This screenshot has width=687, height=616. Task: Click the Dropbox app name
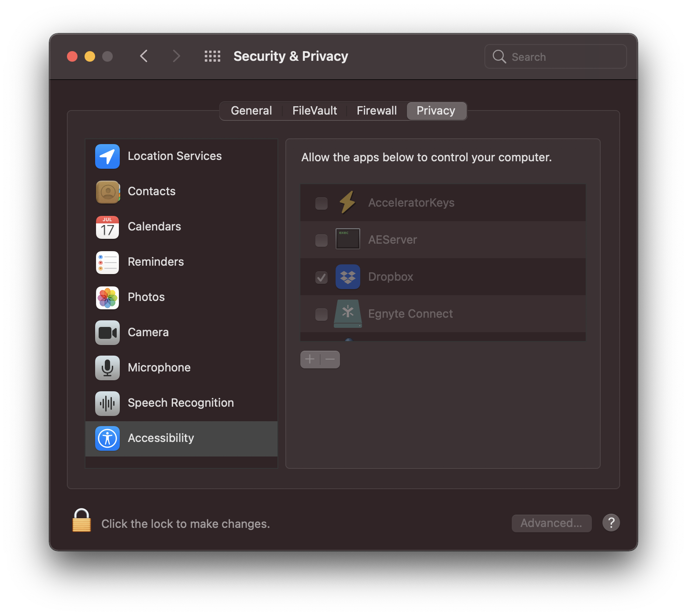tap(391, 277)
